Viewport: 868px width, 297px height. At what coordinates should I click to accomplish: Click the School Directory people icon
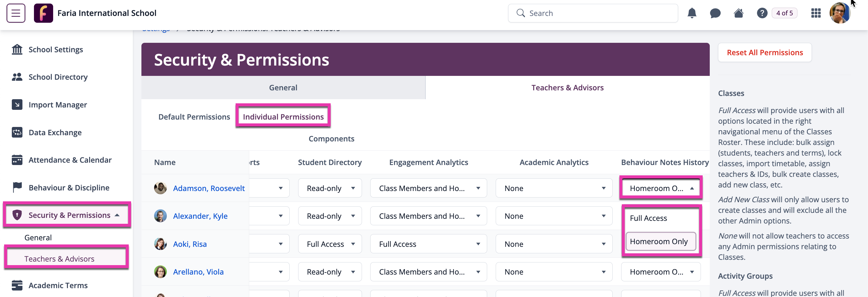pos(17,77)
